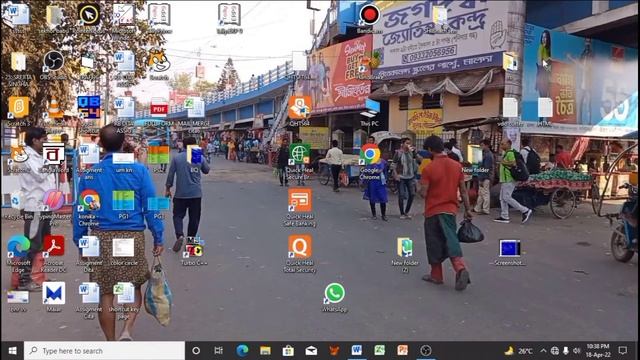
Task: Show hidden system tray icons
Action: pos(543,351)
